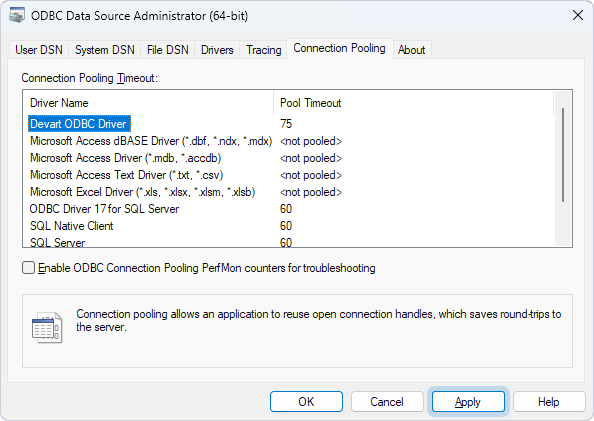Click <not pooled> for Access dBASE Driver

(311, 141)
